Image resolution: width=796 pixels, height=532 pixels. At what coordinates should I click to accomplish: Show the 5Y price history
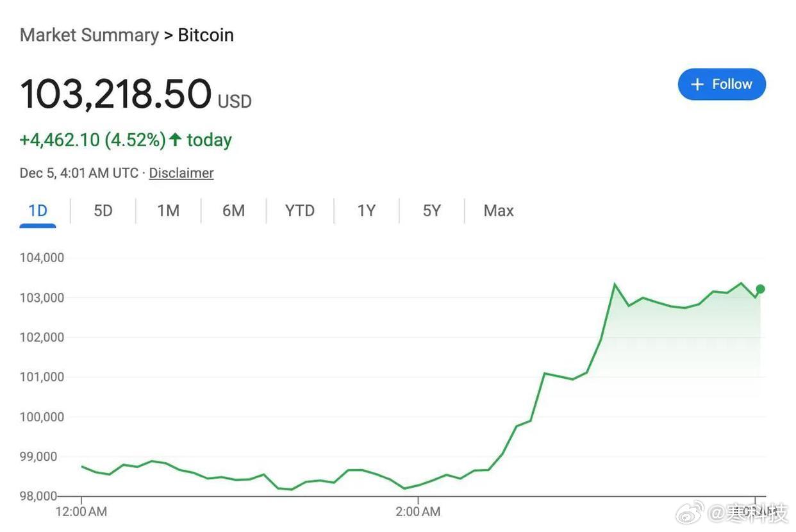(x=431, y=210)
